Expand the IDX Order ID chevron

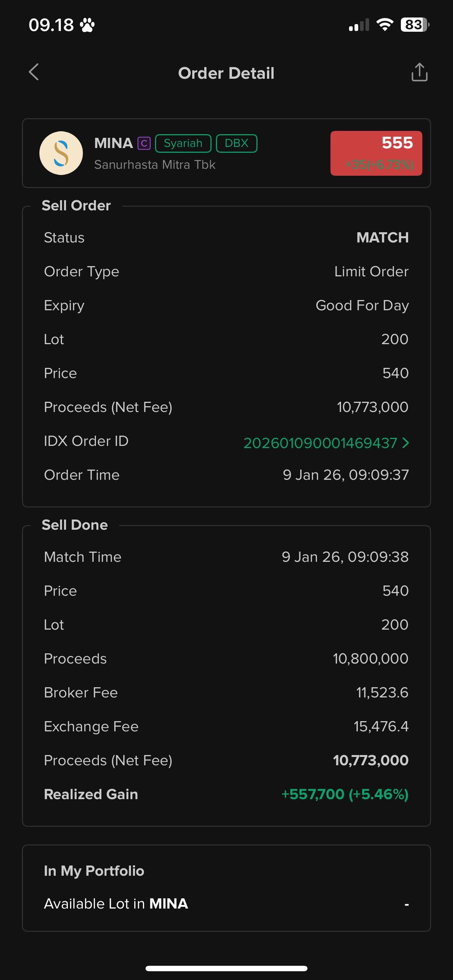point(406,443)
